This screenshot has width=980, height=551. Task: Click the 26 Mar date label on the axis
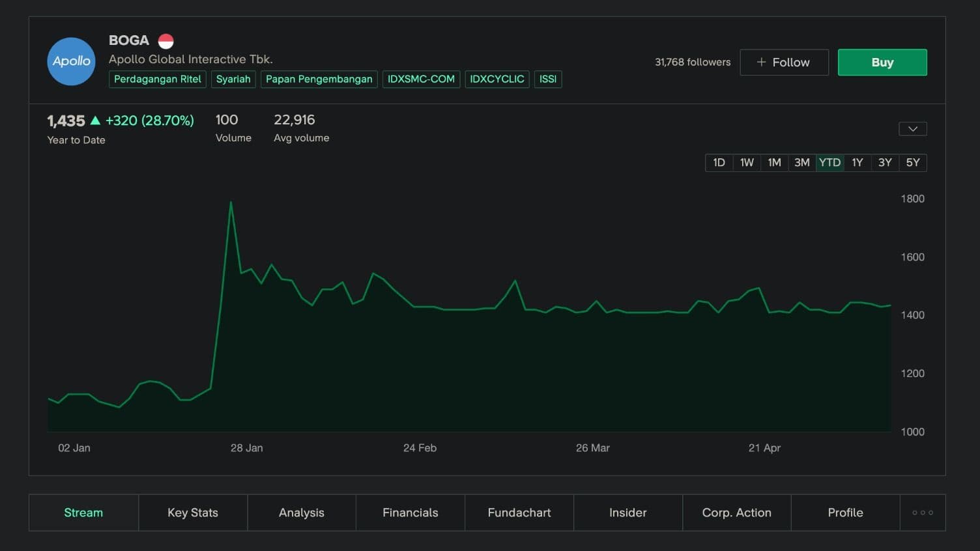pyautogui.click(x=593, y=448)
